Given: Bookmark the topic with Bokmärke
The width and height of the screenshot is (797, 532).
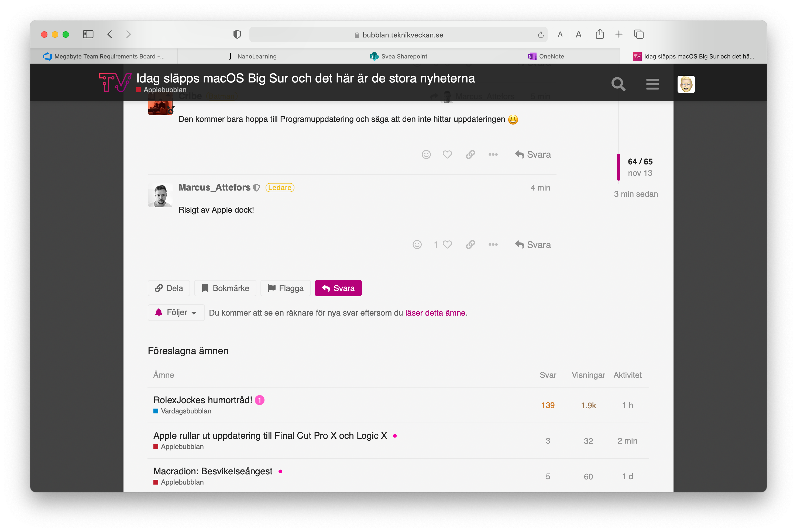Looking at the screenshot, I should point(225,288).
